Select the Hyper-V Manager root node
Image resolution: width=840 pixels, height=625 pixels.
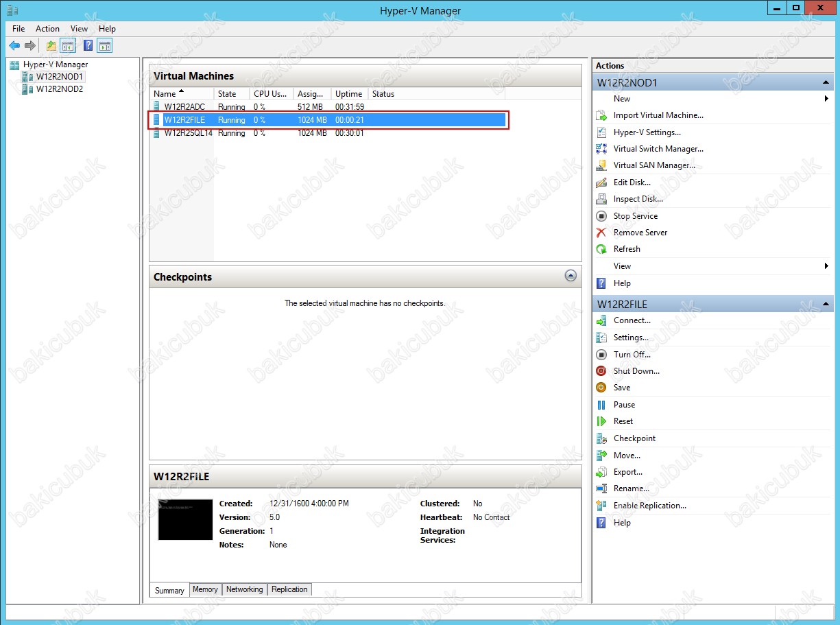[55, 64]
